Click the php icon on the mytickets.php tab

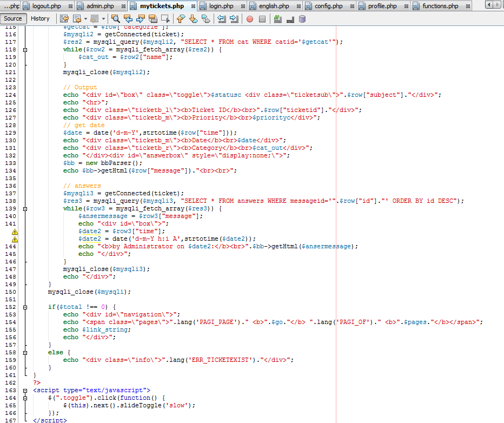(x=134, y=6)
